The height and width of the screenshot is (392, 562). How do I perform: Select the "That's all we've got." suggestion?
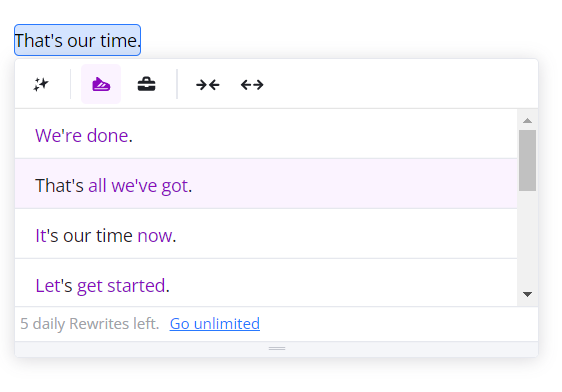point(266,184)
